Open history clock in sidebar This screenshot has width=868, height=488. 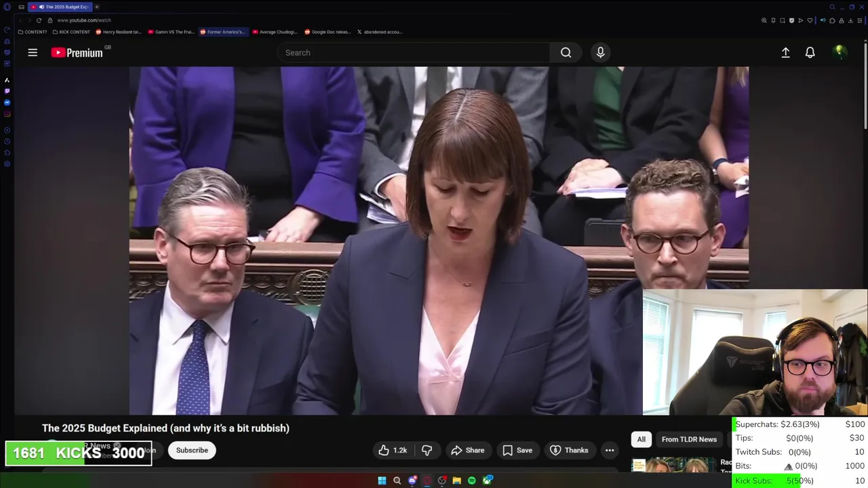pyautogui.click(x=7, y=141)
